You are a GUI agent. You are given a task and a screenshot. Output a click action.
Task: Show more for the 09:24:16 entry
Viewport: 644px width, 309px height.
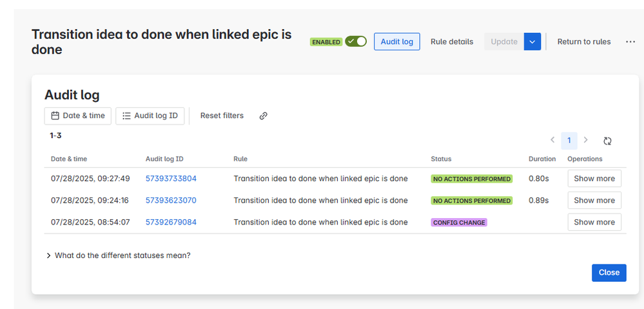click(594, 200)
